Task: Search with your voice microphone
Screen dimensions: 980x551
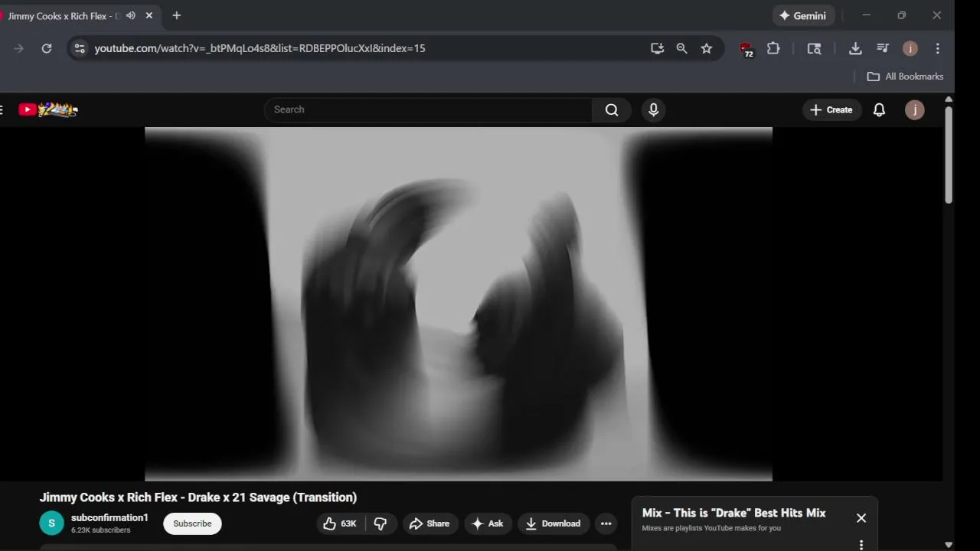Action: point(653,109)
